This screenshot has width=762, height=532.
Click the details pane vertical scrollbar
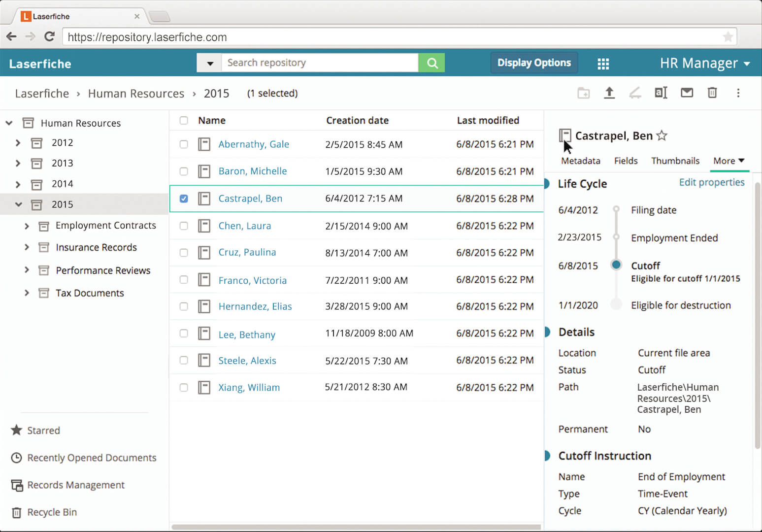758,315
